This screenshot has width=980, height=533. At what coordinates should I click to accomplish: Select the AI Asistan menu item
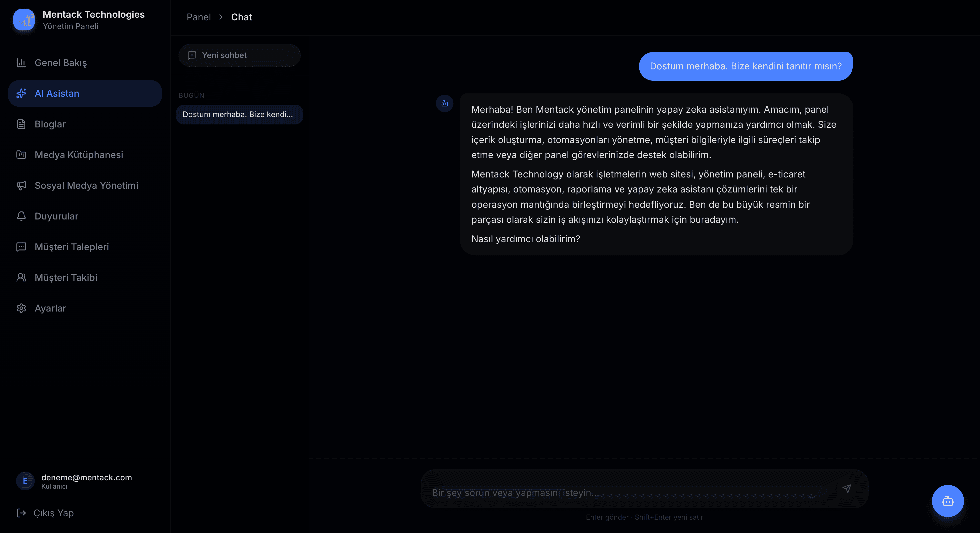pos(85,93)
